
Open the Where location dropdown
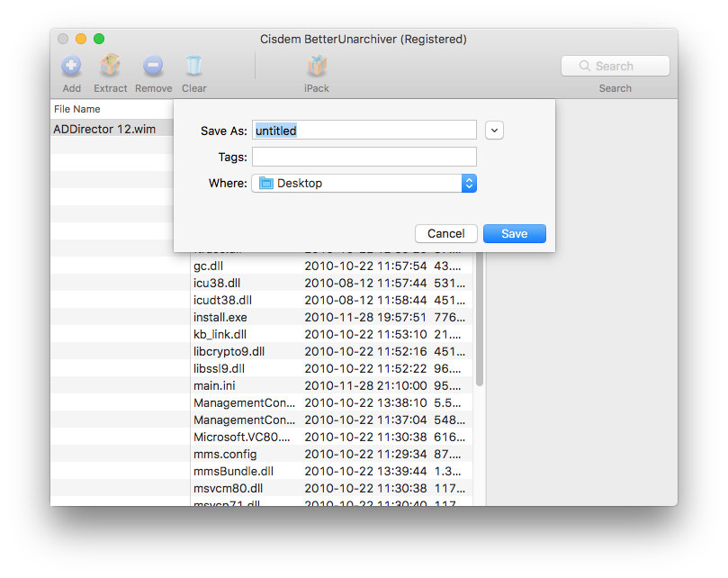click(364, 183)
